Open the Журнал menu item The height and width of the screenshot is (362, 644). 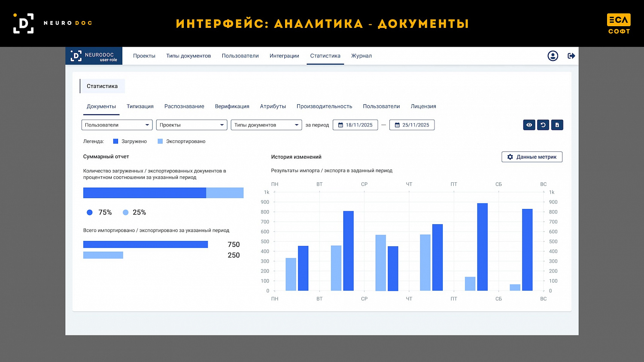pyautogui.click(x=361, y=56)
